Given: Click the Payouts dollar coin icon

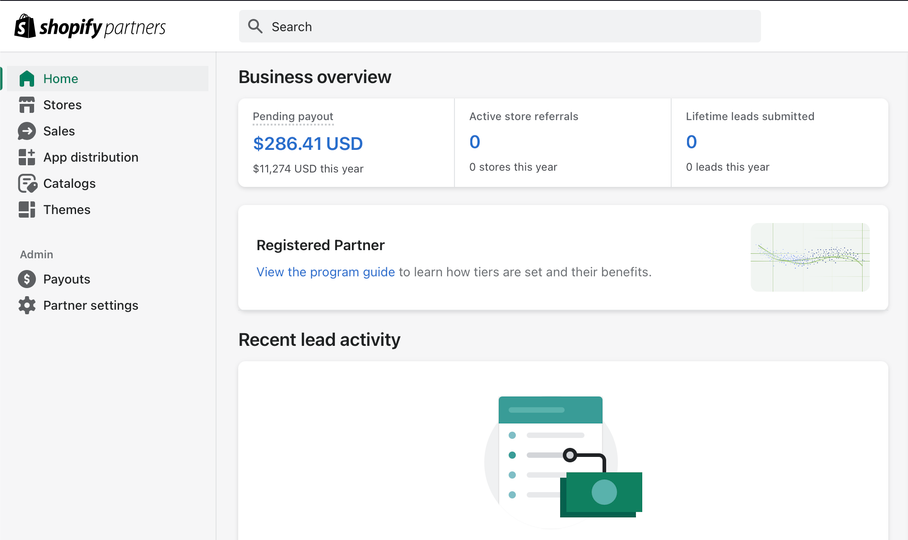Looking at the screenshot, I should coord(27,279).
